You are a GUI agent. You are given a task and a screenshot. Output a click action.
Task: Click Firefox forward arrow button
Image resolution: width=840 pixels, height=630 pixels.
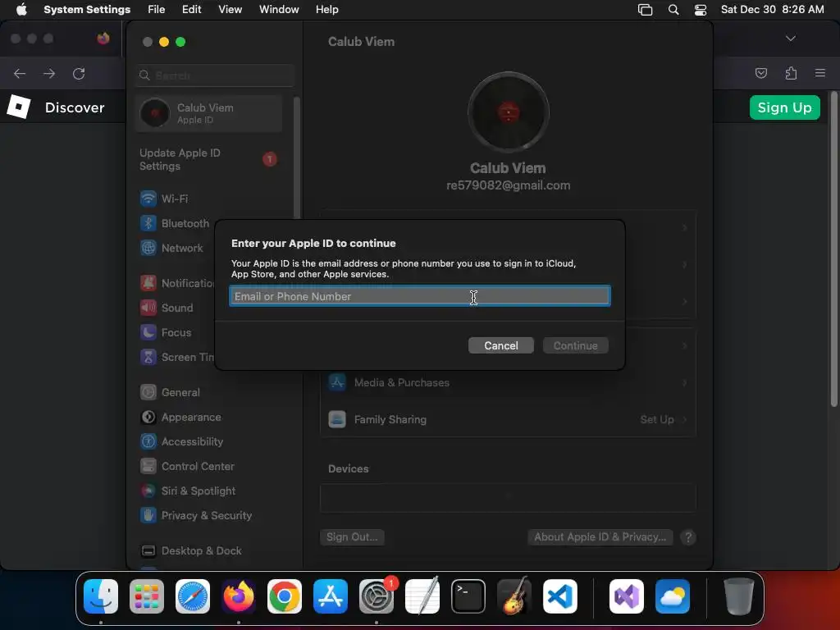click(x=49, y=73)
